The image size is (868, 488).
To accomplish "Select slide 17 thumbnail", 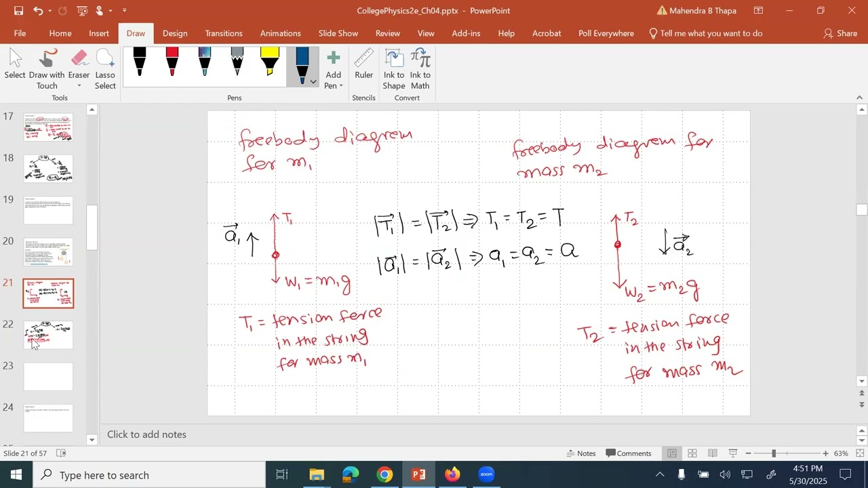I will pyautogui.click(x=48, y=127).
